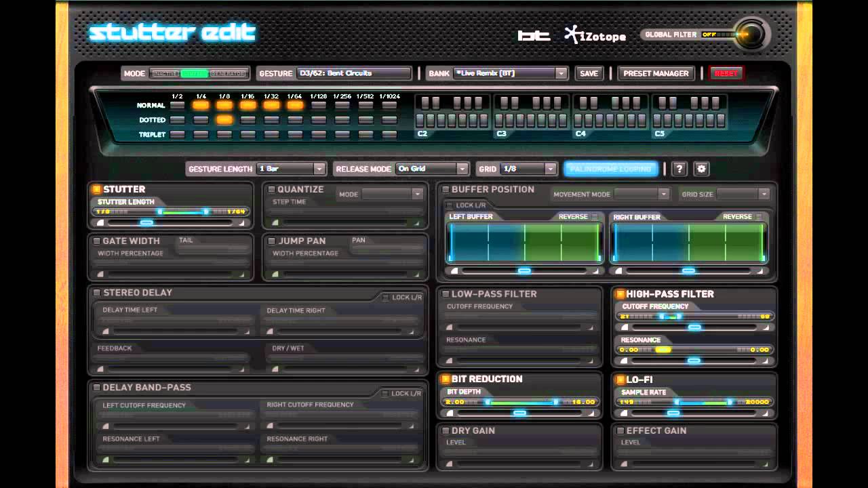Open the Gesture selector field

(353, 73)
